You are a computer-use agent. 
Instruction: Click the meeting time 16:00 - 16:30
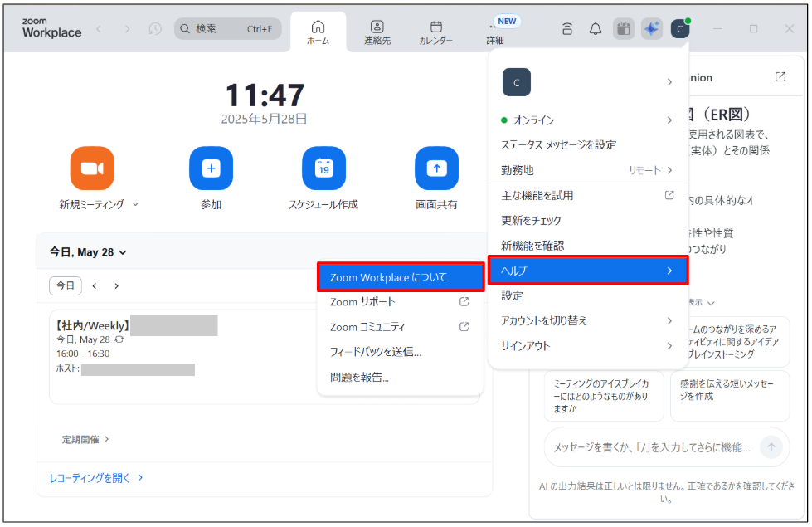[83, 354]
